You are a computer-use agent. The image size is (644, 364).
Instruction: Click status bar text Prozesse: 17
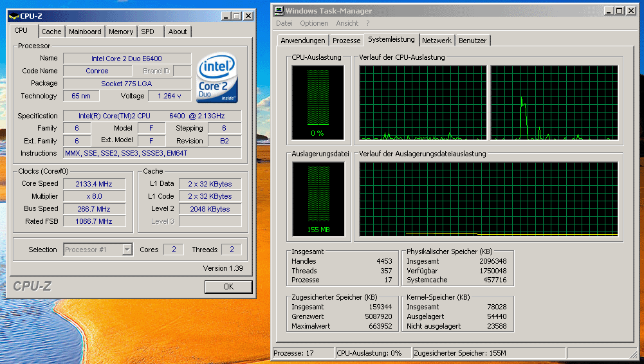[x=293, y=353]
